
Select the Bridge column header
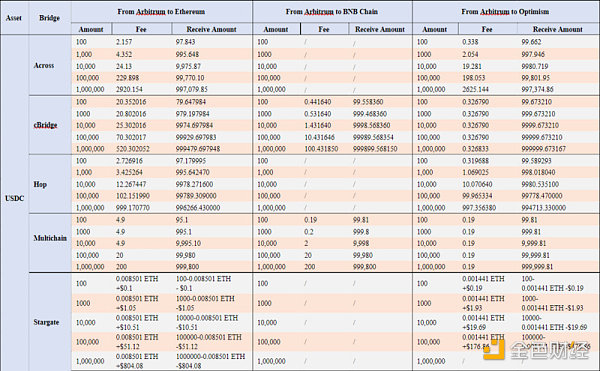(x=49, y=18)
